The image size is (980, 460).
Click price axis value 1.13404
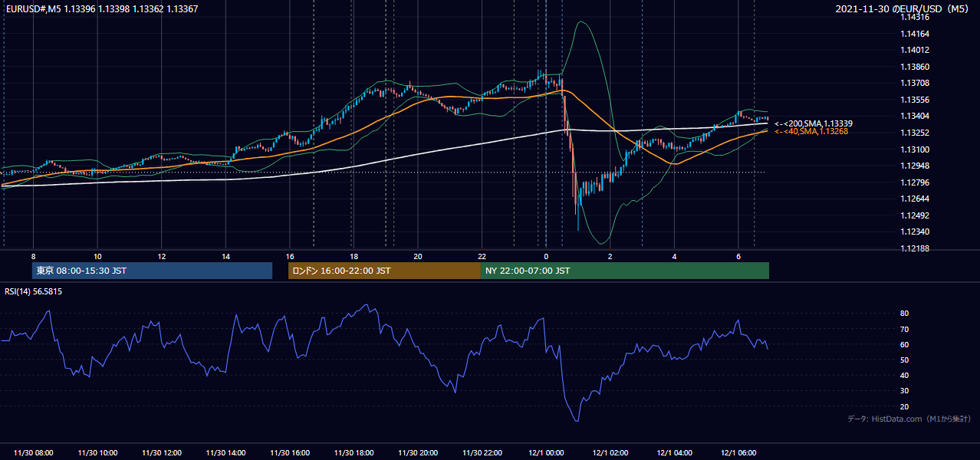pyautogui.click(x=915, y=117)
